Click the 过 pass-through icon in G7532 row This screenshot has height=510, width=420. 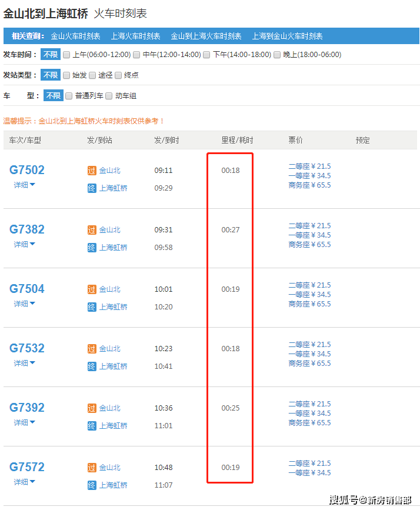tap(92, 349)
